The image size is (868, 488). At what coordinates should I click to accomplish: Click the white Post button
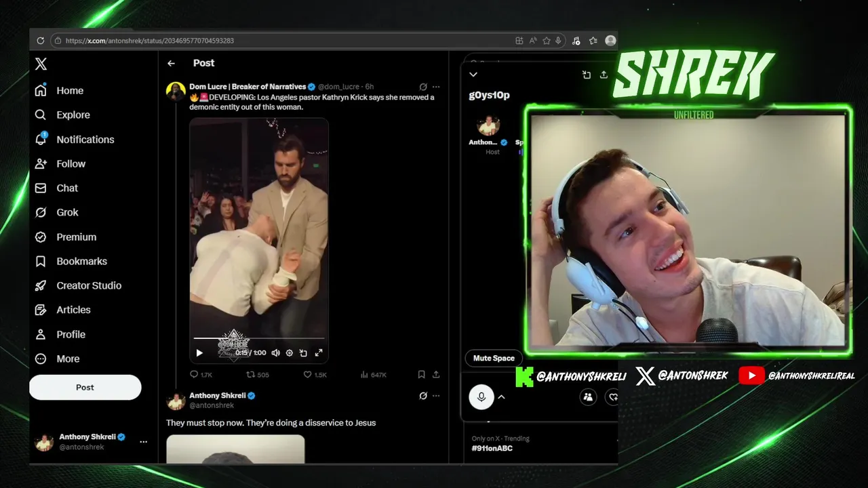[x=85, y=387]
